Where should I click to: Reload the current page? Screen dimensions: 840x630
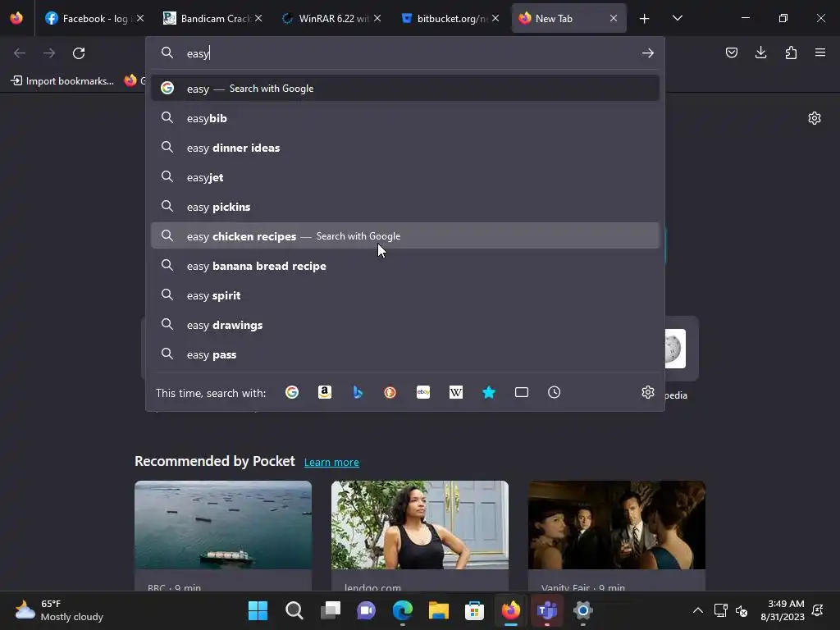coord(79,53)
